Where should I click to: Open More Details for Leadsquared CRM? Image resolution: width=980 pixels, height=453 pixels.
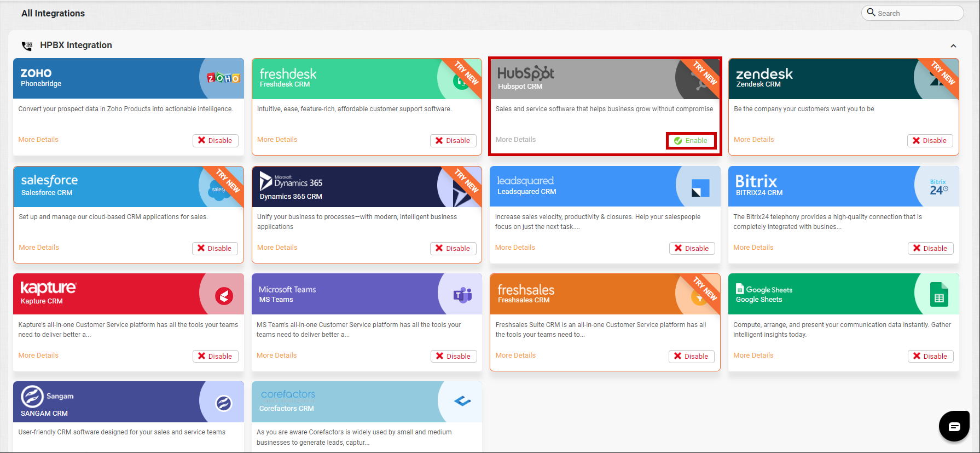515,248
